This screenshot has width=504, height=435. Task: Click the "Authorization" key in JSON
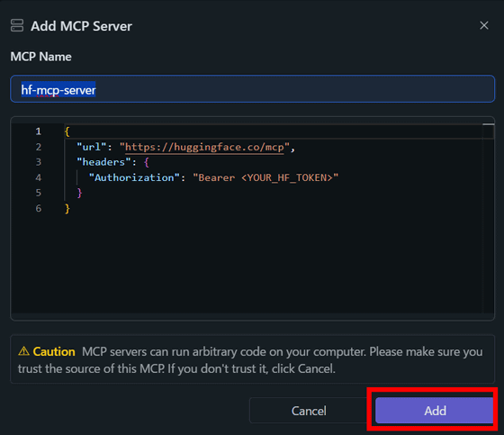point(134,177)
